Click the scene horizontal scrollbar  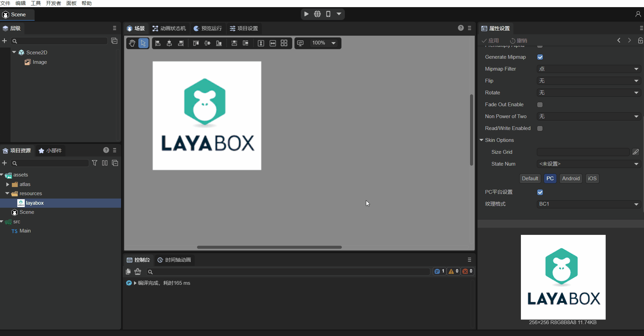coord(269,247)
